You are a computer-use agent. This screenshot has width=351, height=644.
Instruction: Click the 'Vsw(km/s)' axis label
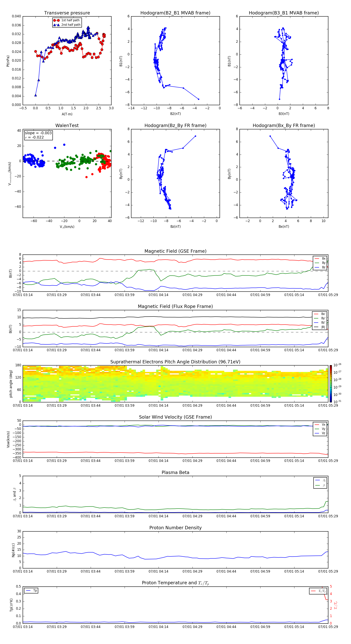click(8, 439)
